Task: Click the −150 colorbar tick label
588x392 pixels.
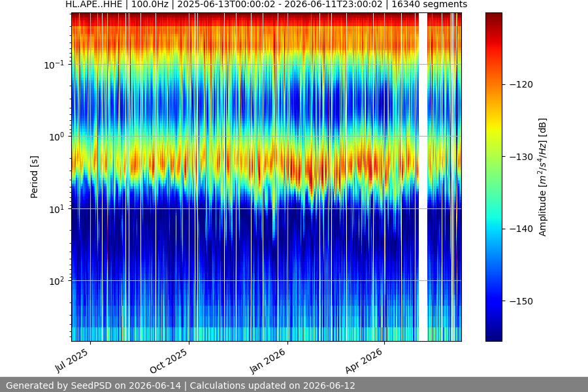Action: point(521,301)
